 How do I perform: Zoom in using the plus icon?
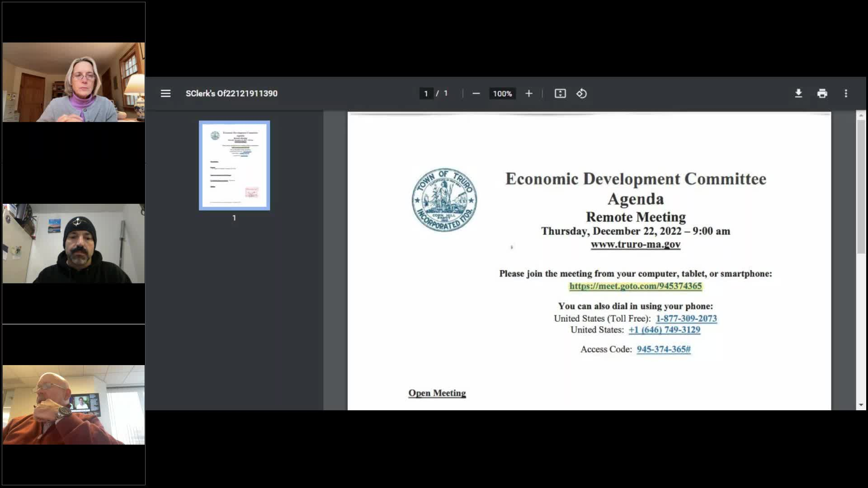(x=528, y=94)
